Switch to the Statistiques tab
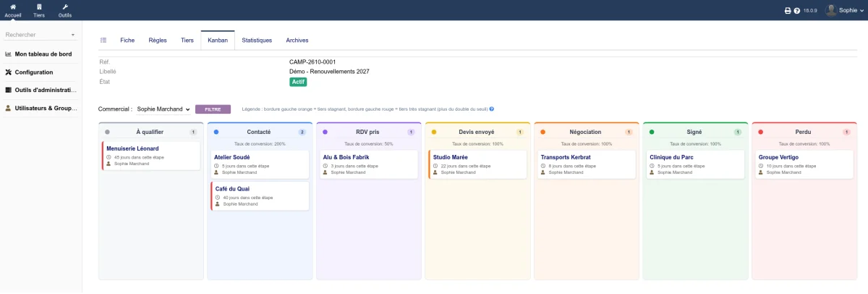Viewport: 868px width, 294px height. [257, 41]
